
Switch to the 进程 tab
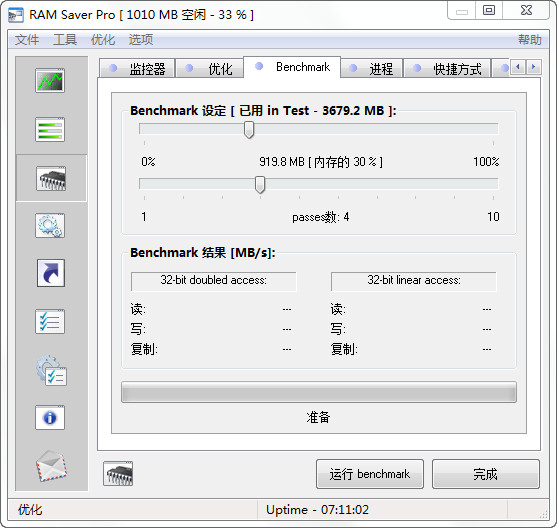371,68
